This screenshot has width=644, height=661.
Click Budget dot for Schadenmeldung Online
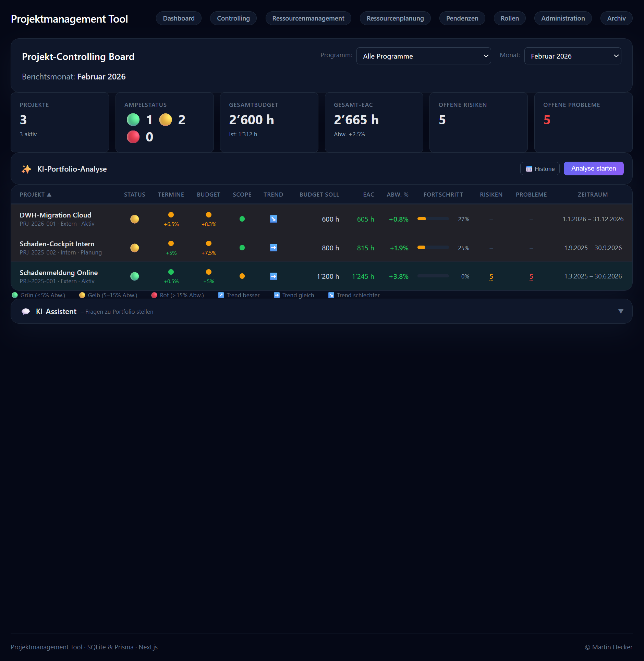coord(209,272)
